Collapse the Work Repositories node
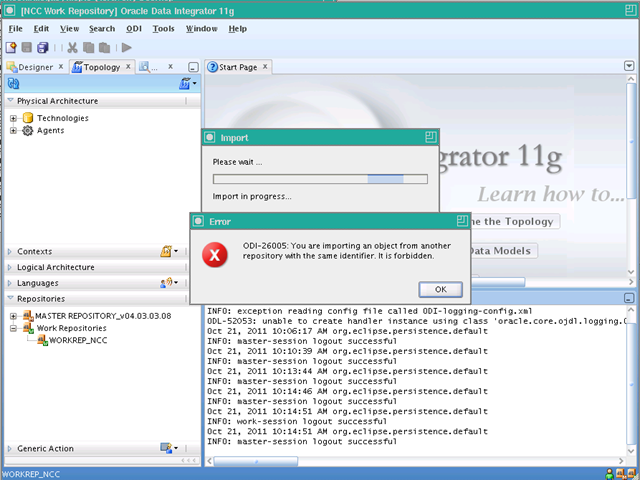Image resolution: width=640 pixels, height=480 pixels. [13, 328]
